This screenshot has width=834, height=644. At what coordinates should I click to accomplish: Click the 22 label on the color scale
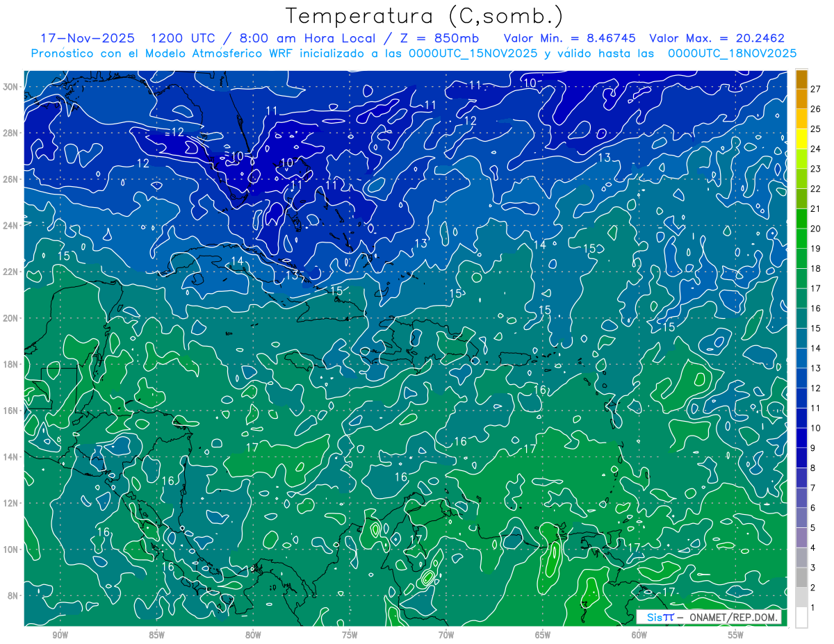[816, 189]
